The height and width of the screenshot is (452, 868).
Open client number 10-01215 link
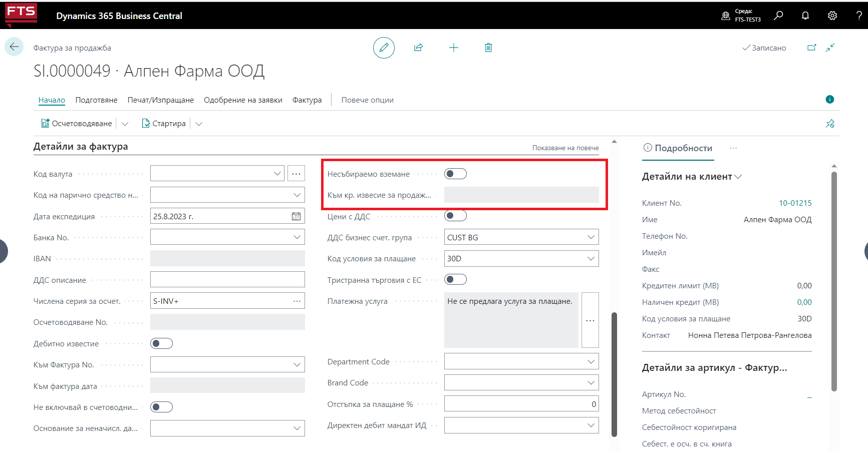[795, 203]
